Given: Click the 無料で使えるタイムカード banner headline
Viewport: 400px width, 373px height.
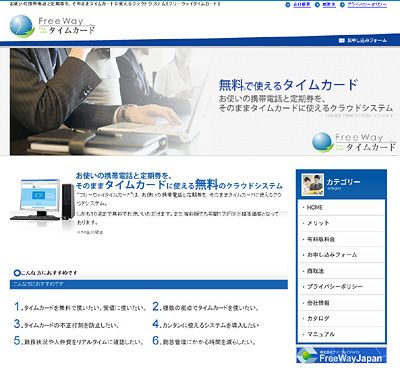Looking at the screenshot, I should (x=288, y=85).
